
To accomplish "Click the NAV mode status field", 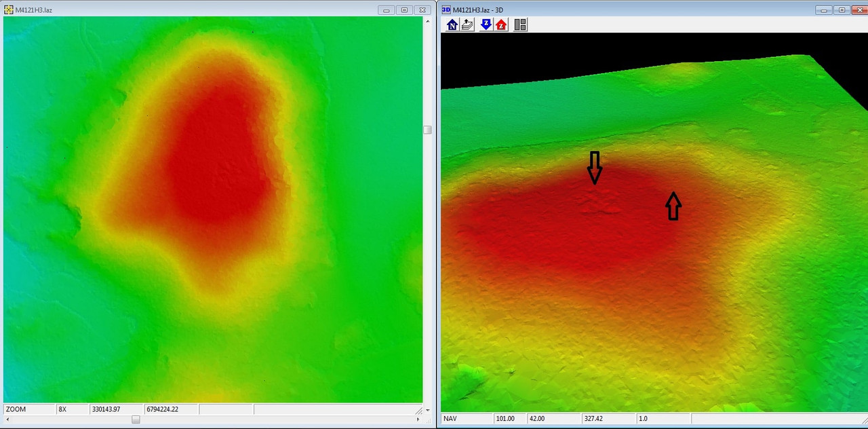I will coord(467,419).
